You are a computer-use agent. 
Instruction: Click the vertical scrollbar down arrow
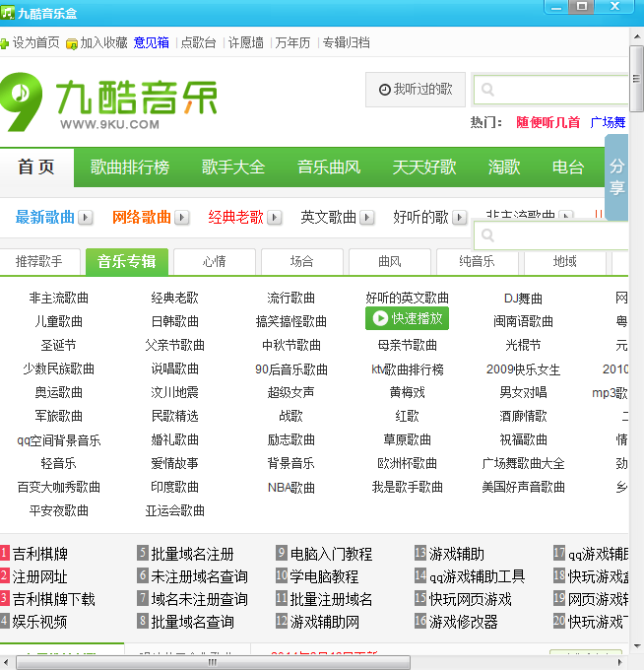pos(636,645)
